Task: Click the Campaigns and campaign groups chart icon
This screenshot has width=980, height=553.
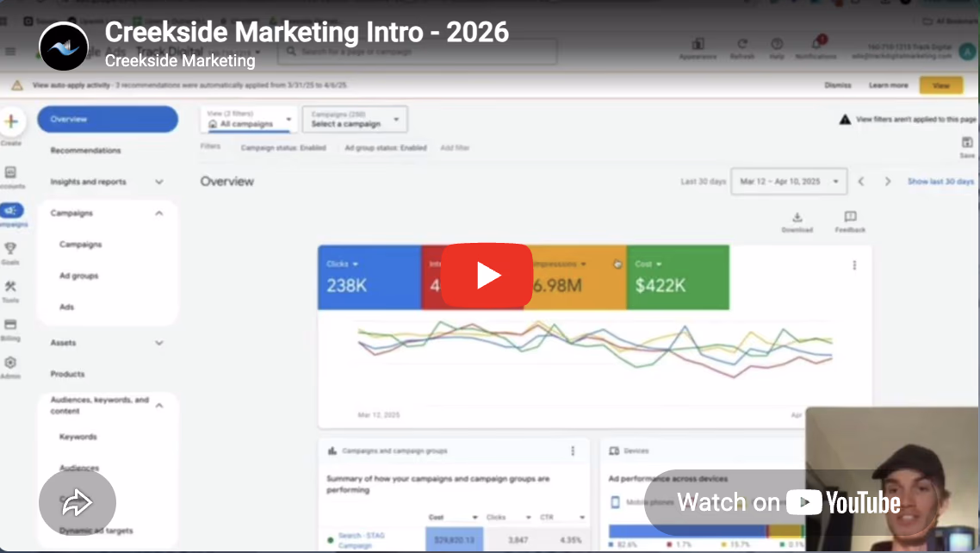Action: coord(332,451)
